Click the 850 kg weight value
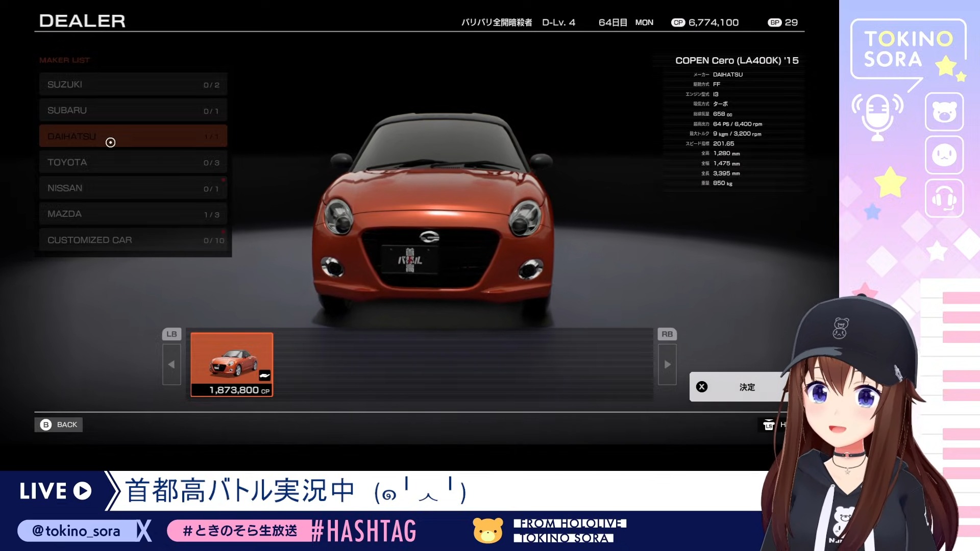 click(x=722, y=183)
